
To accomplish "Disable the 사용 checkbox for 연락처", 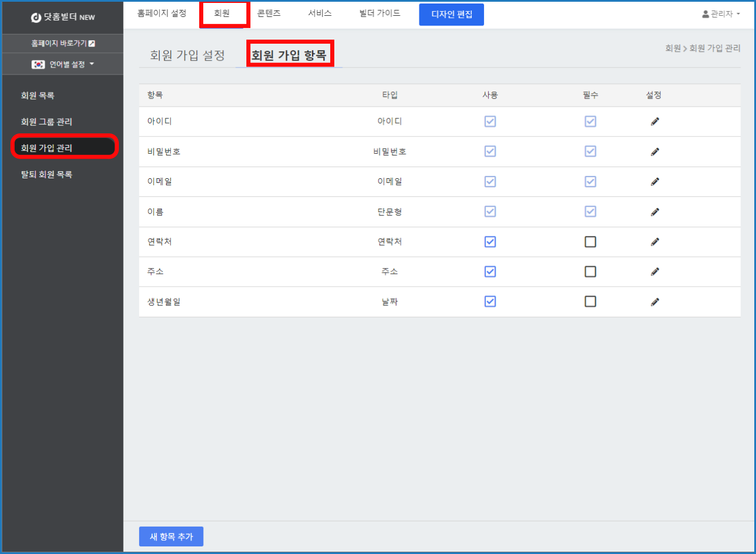I will tap(490, 242).
